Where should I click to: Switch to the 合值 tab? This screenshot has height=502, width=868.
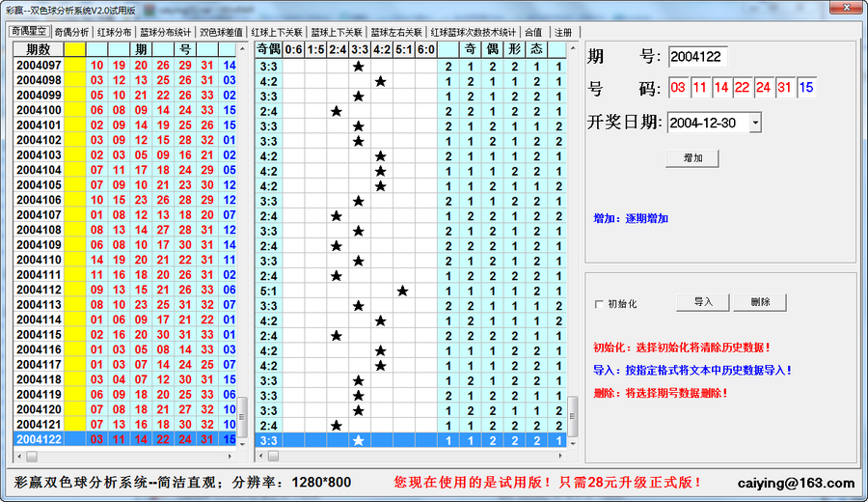click(533, 33)
